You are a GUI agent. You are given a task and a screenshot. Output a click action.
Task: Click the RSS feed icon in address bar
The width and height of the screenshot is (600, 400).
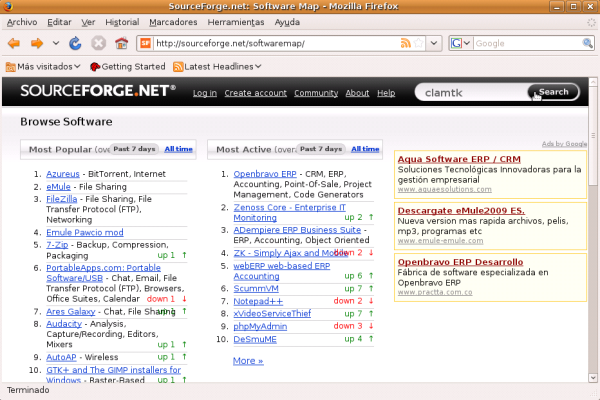coord(406,43)
